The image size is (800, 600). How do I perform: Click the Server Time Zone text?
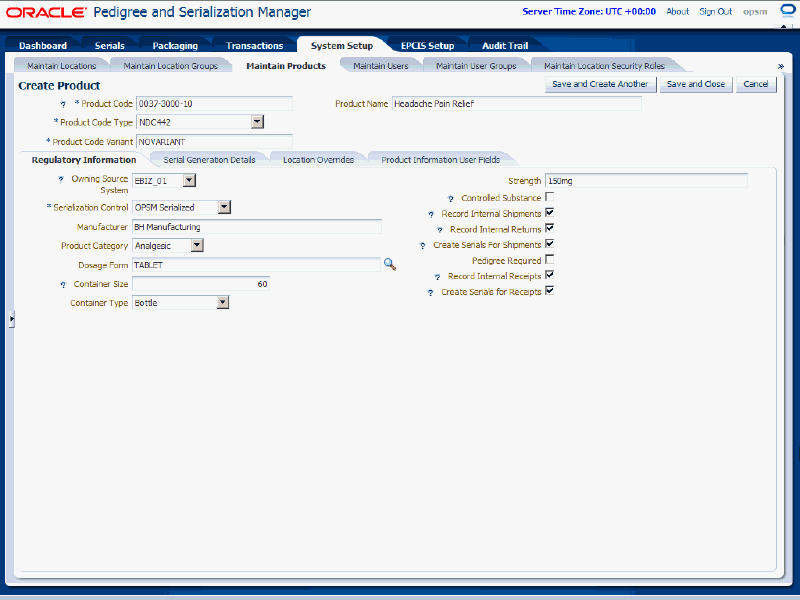589,11
